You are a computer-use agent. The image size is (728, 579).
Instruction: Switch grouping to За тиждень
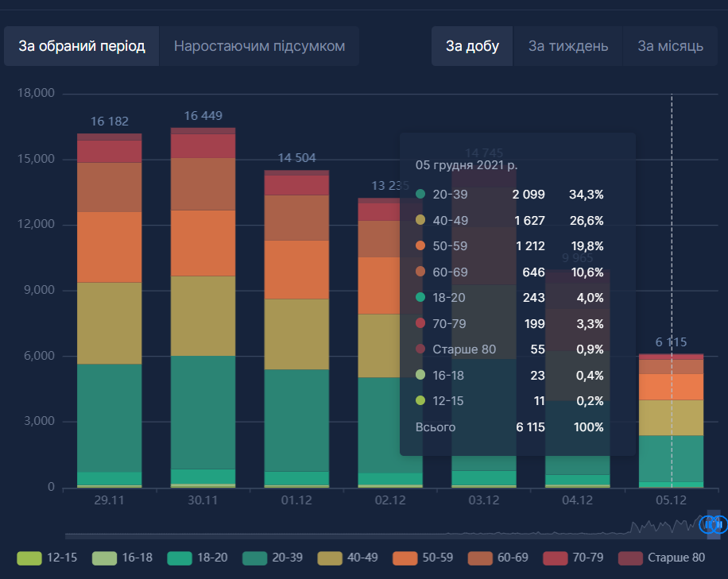(567, 46)
